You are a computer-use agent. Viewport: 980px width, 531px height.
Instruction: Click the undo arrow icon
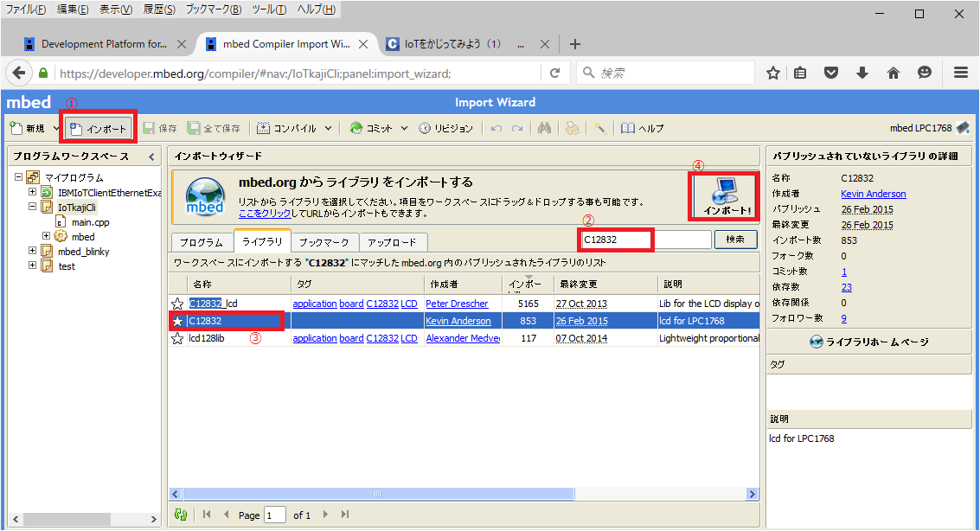[496, 129]
